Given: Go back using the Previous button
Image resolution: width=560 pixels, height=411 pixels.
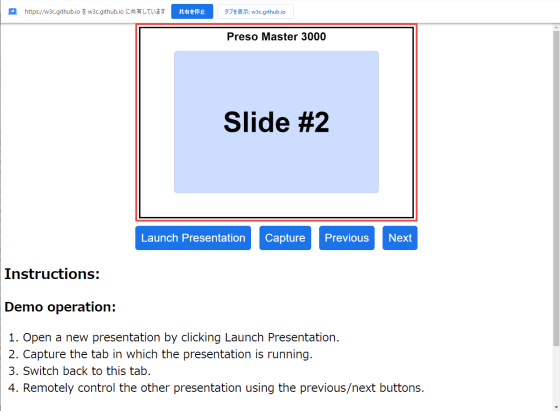Looking at the screenshot, I should [x=346, y=238].
